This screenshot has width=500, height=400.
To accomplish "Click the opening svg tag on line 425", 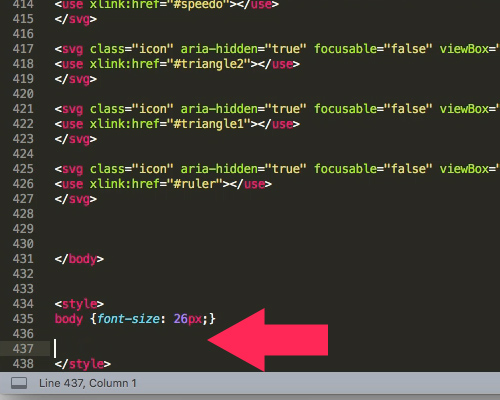I will [69, 169].
